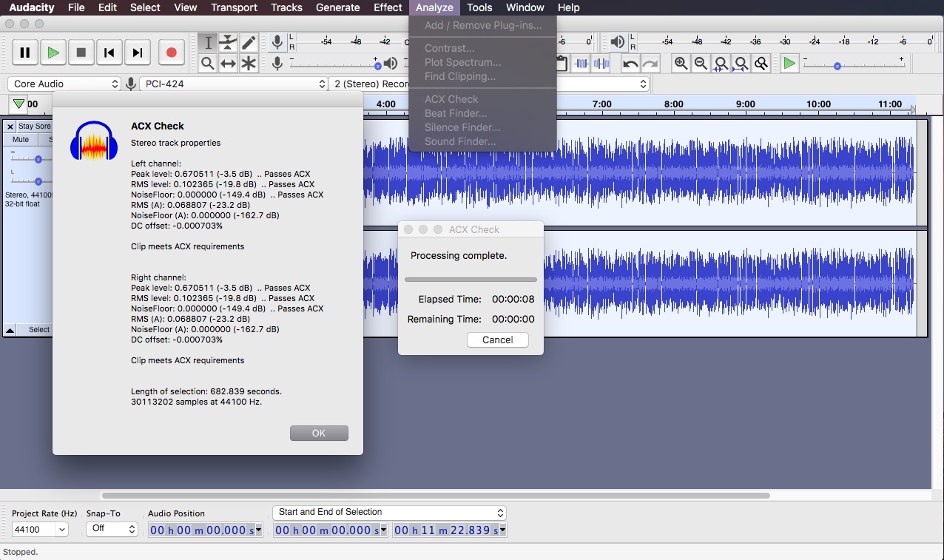The width and height of the screenshot is (944, 560).
Task: Open the Snap-To Off dropdown
Action: [x=112, y=529]
